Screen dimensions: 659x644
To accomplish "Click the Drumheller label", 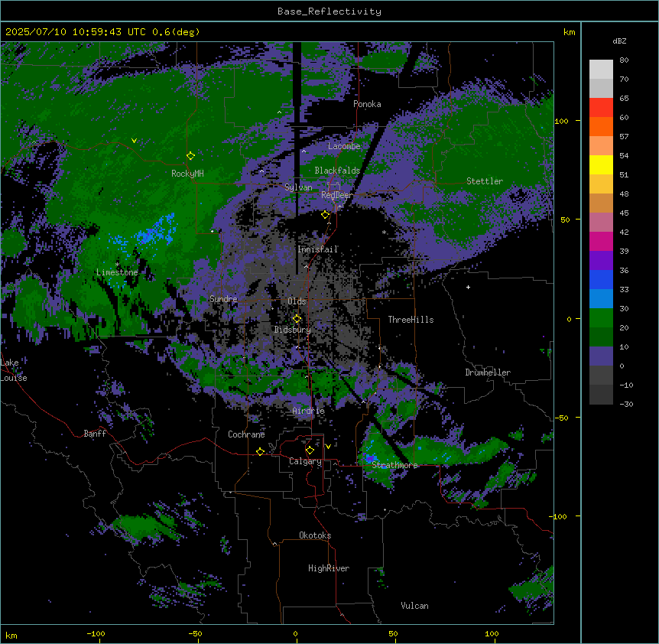I will click(x=488, y=372).
